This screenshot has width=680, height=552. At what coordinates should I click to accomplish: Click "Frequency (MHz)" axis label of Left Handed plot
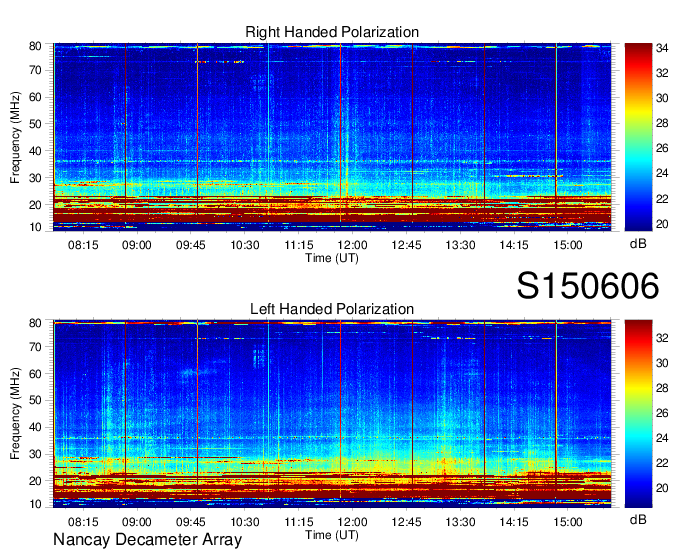coord(15,414)
